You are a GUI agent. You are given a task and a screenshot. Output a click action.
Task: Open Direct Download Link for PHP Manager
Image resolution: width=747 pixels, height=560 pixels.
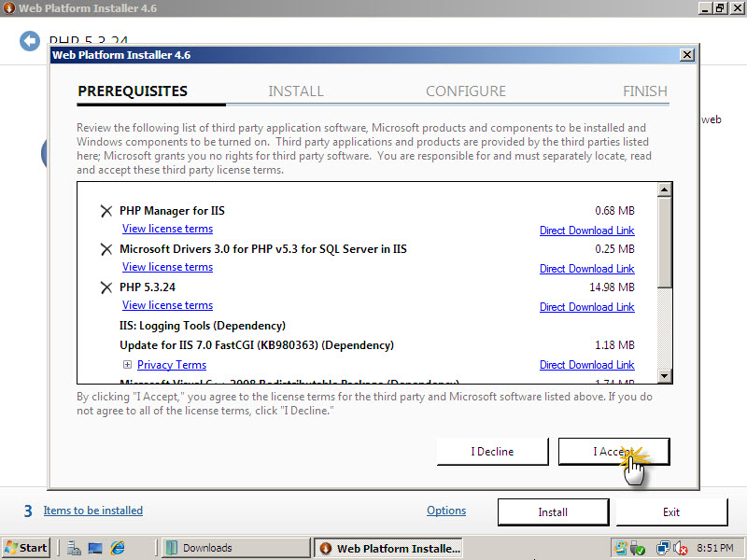587,231
